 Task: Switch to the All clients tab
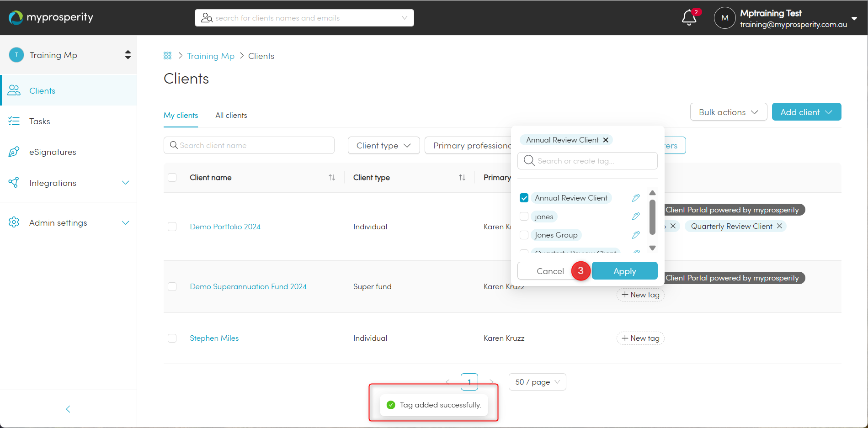click(231, 115)
